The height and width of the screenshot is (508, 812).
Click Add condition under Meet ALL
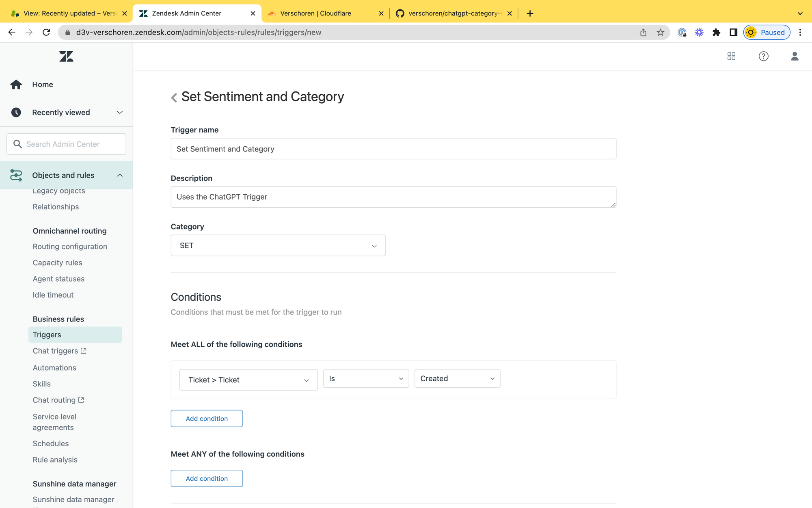click(x=207, y=419)
